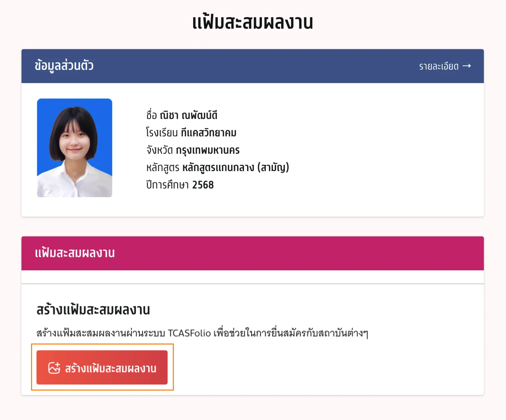The height and width of the screenshot is (420, 506).
Task: Click the black สร้างแฟ้มสะสมผลงาน heading text
Action: coord(93,310)
